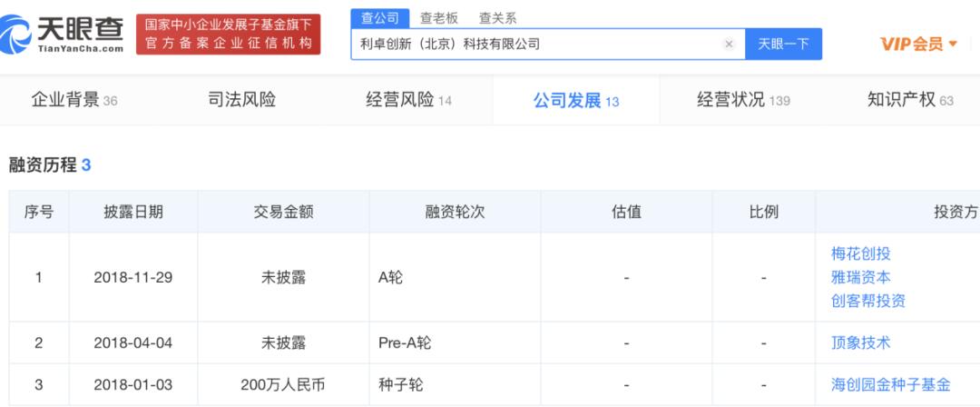The height and width of the screenshot is (407, 980).
Task: Click 未披露 in the 2018-04-04 row
Action: [283, 342]
